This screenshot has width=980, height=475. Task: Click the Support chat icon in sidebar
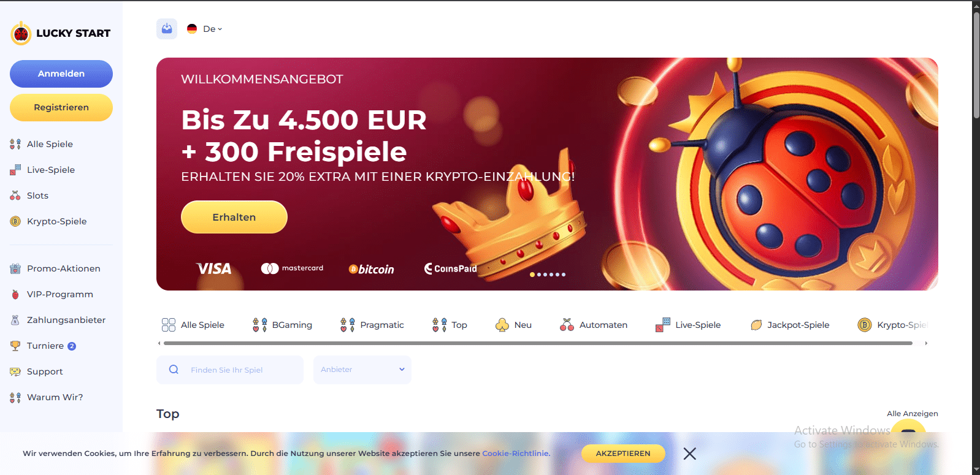pyautogui.click(x=15, y=371)
